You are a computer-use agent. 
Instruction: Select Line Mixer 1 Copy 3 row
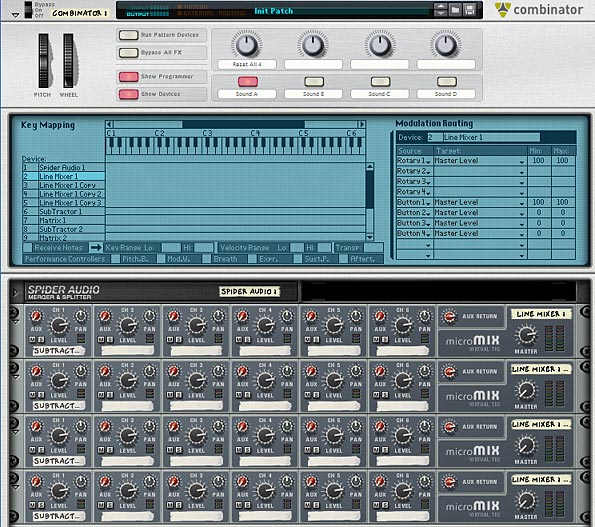pyautogui.click(x=63, y=203)
